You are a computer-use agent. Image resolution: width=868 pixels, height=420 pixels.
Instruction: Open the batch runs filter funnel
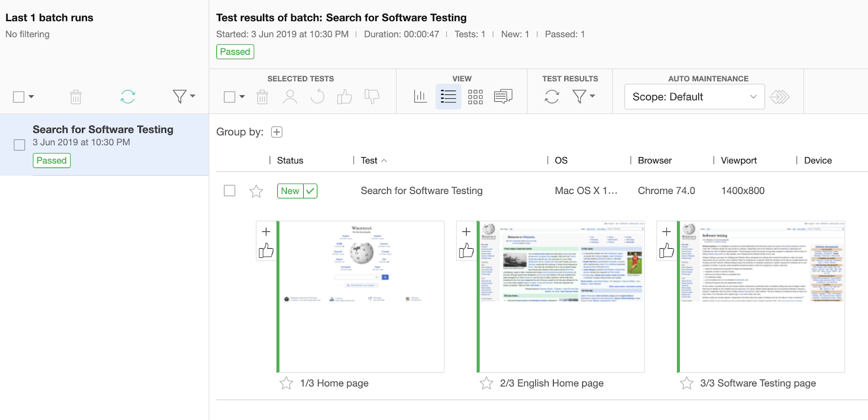180,96
